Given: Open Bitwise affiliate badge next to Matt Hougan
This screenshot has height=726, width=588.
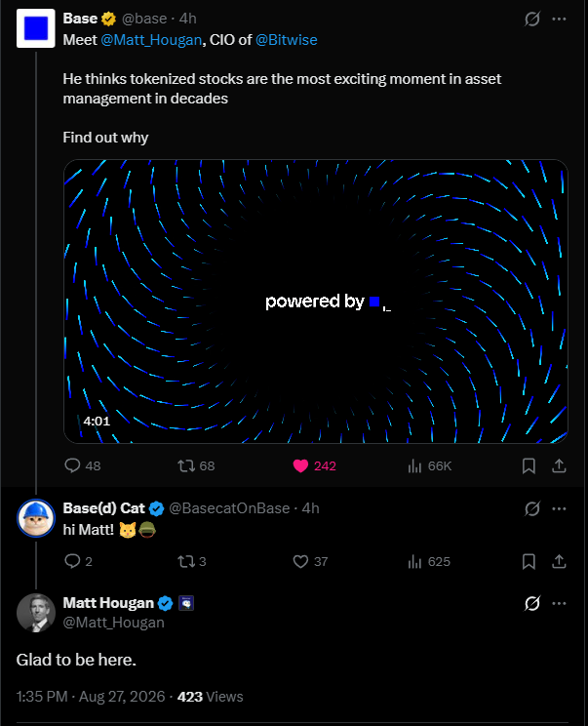Looking at the screenshot, I should point(186,603).
